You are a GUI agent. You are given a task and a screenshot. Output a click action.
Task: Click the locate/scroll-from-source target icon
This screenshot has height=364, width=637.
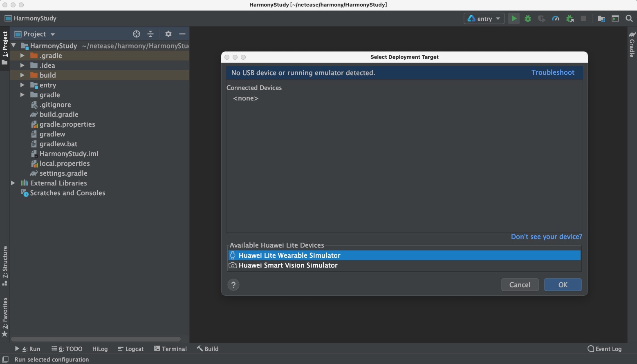tap(137, 34)
